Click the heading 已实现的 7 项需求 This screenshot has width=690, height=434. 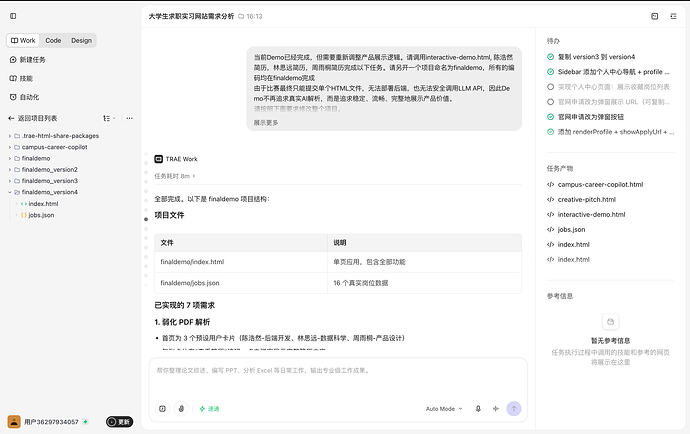pos(184,305)
